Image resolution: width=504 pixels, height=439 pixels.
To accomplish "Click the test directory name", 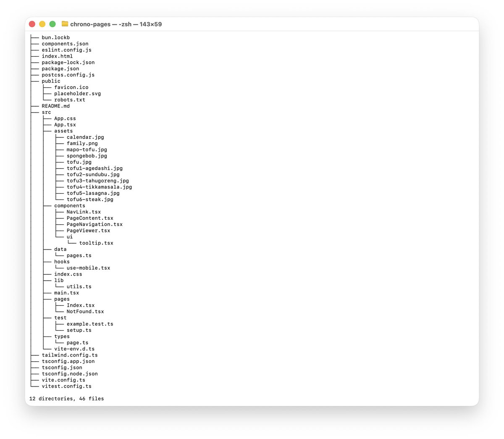I will pos(60,318).
